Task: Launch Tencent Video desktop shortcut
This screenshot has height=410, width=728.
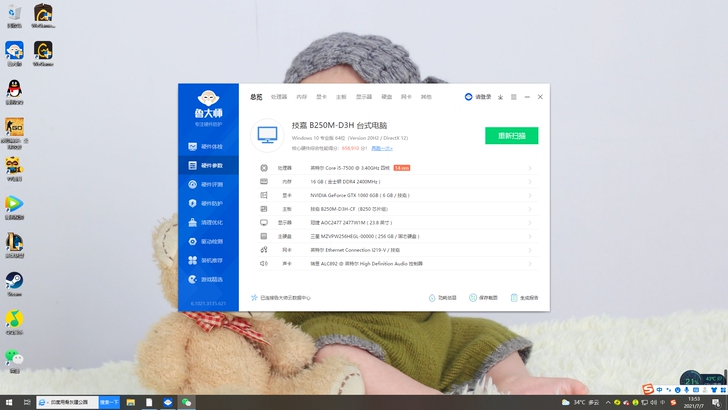Action: click(x=14, y=207)
